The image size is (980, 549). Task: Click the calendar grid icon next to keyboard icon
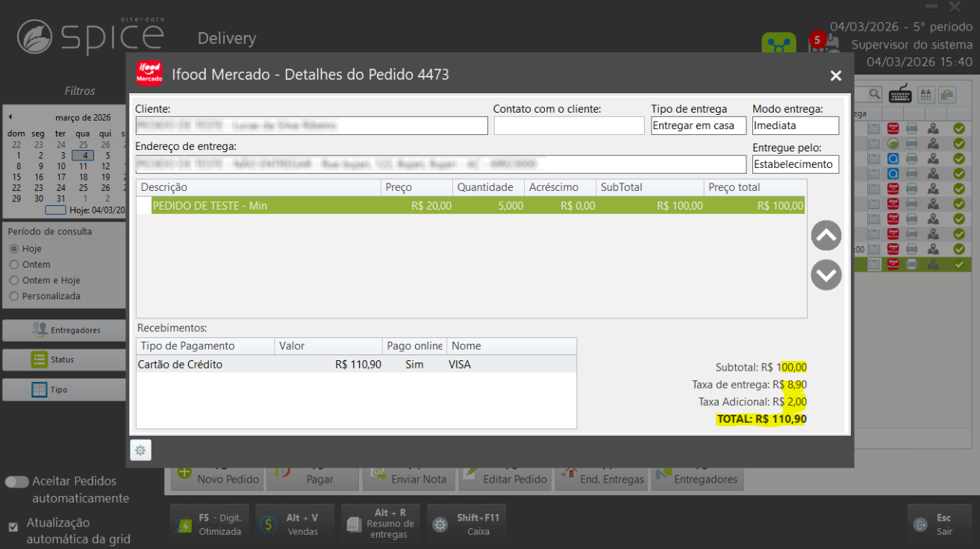926,94
